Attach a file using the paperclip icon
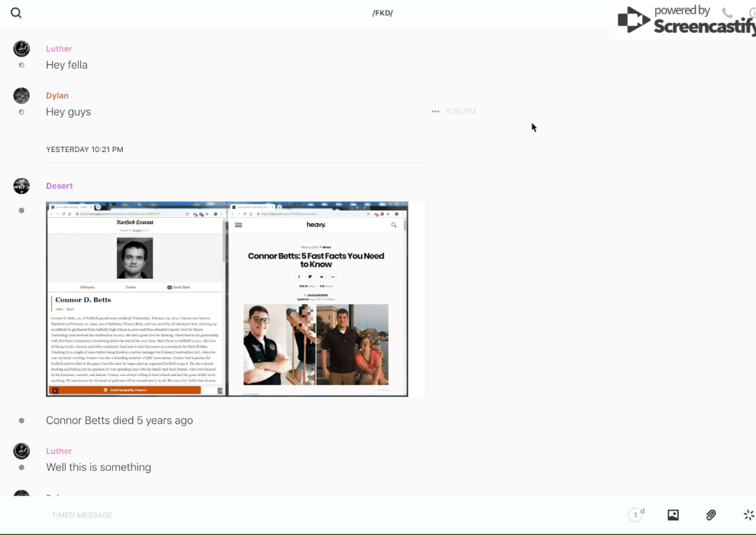The width and height of the screenshot is (756, 535). (711, 515)
